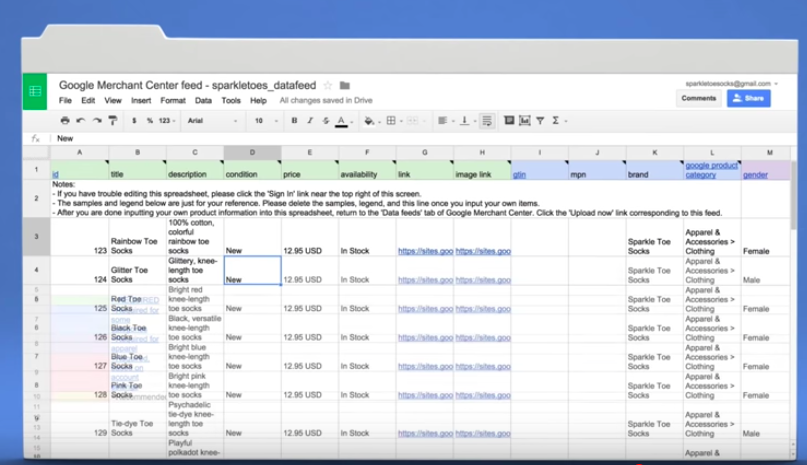Open the Arial font family dropdown
The image size is (807, 465).
tap(212, 120)
